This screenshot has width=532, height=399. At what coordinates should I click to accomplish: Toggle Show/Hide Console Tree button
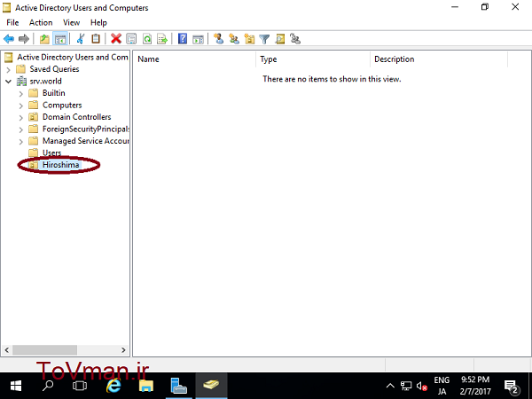60,39
